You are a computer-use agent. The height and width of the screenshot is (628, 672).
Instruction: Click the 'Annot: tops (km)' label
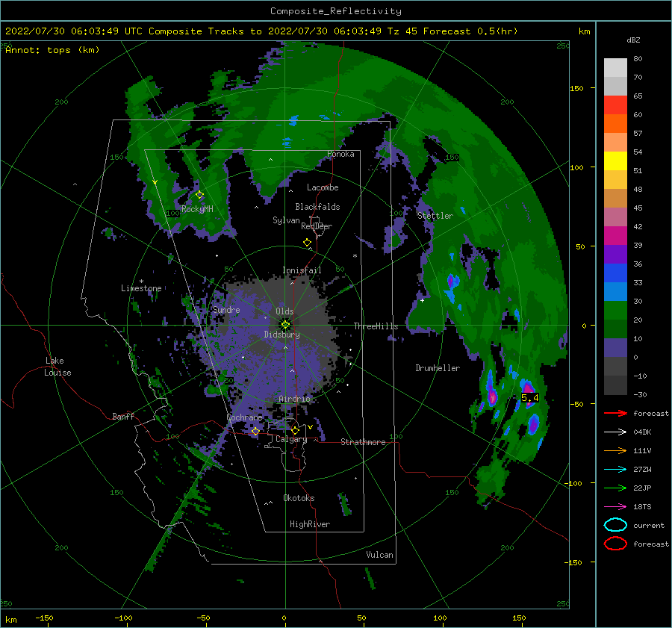tap(52, 50)
